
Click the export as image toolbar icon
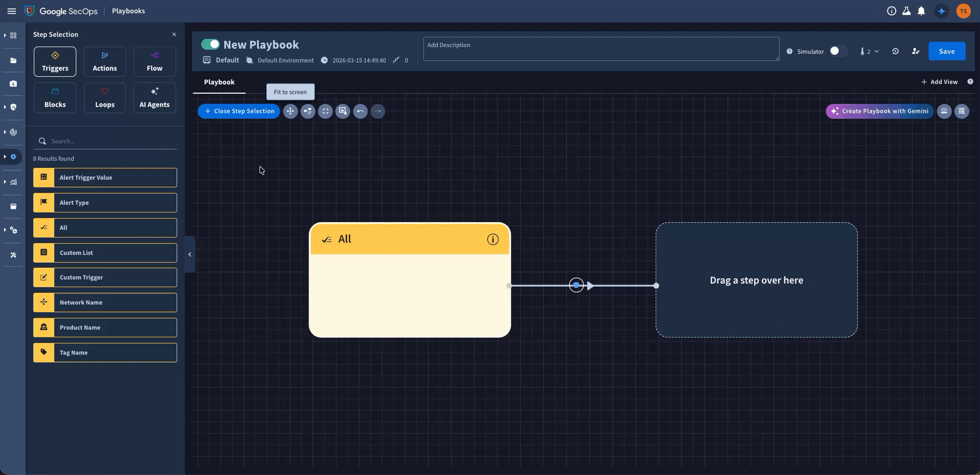tap(343, 111)
